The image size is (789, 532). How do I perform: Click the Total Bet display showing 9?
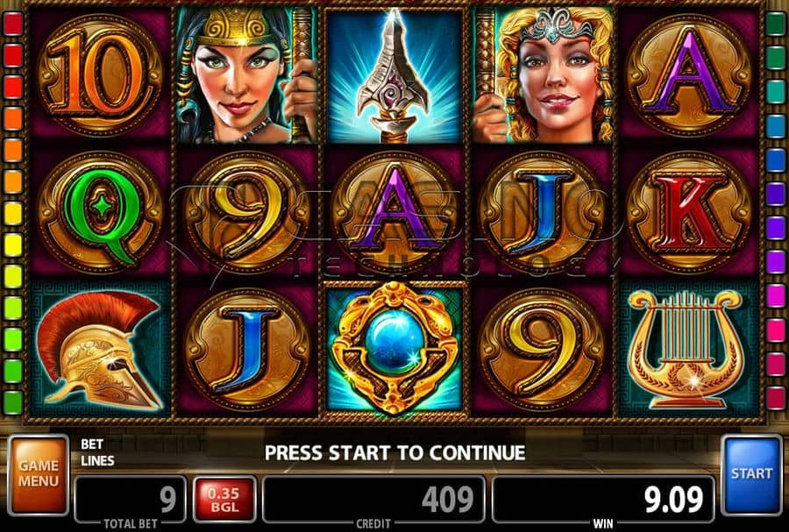coord(131,500)
